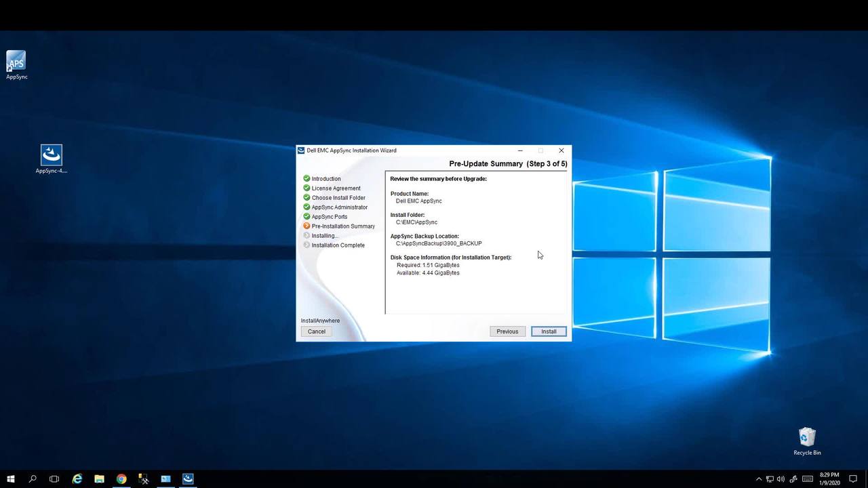Launch Internet Explorer from the taskbar
The height and width of the screenshot is (488, 868).
(77, 479)
